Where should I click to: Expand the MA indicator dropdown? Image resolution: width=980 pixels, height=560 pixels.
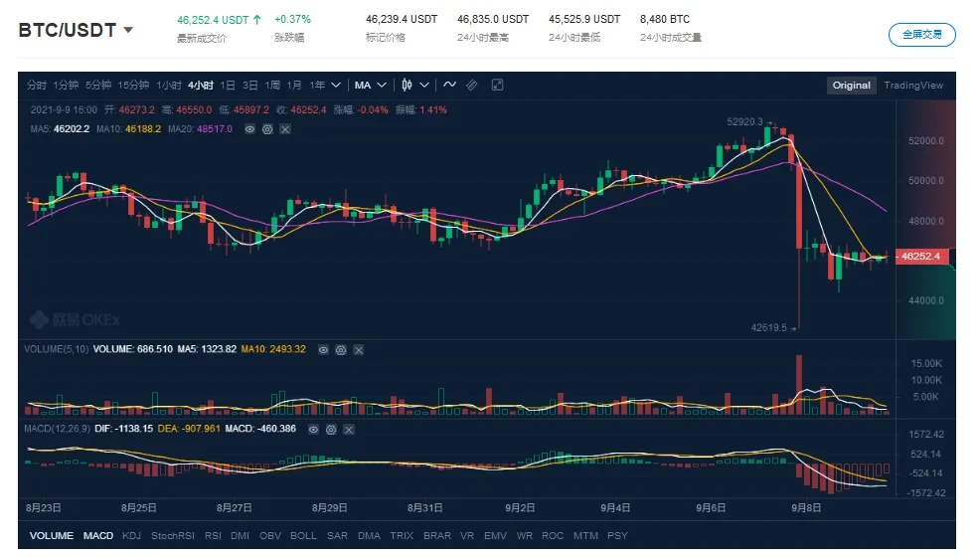(379, 86)
